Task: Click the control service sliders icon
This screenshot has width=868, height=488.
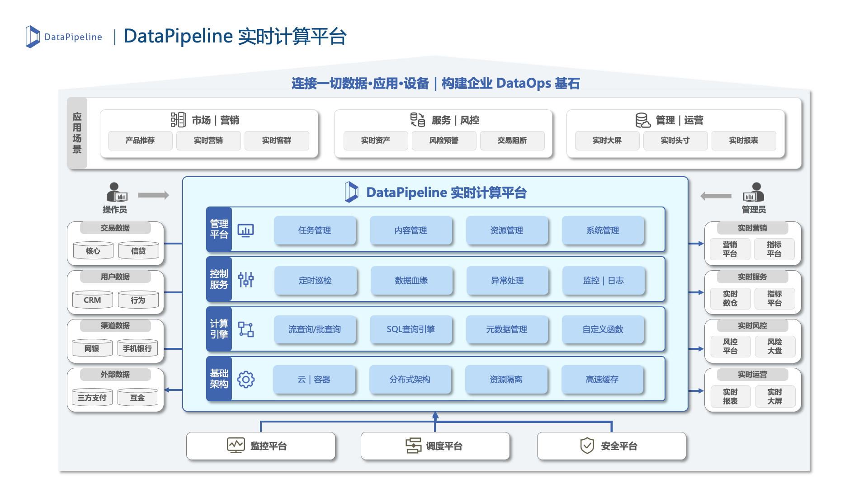Action: pyautogui.click(x=246, y=280)
